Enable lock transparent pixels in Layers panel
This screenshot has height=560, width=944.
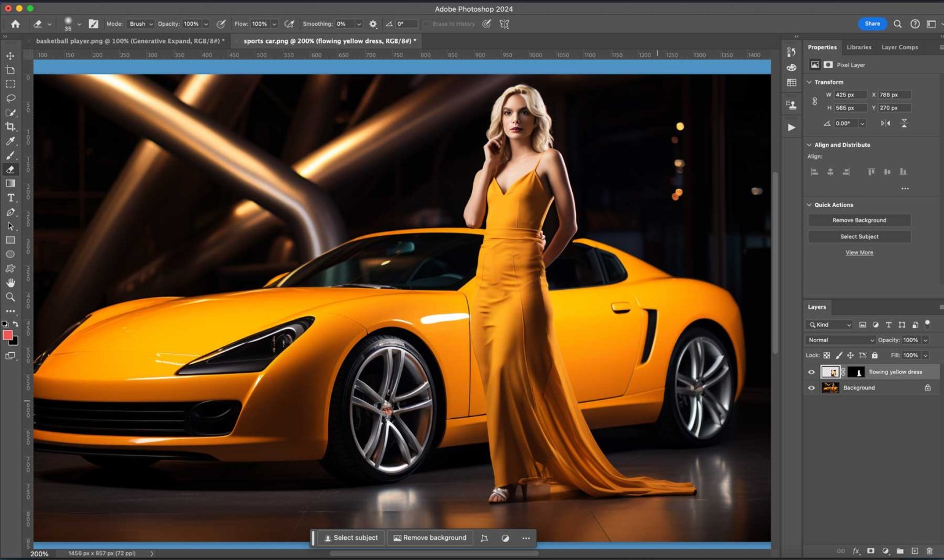point(827,355)
